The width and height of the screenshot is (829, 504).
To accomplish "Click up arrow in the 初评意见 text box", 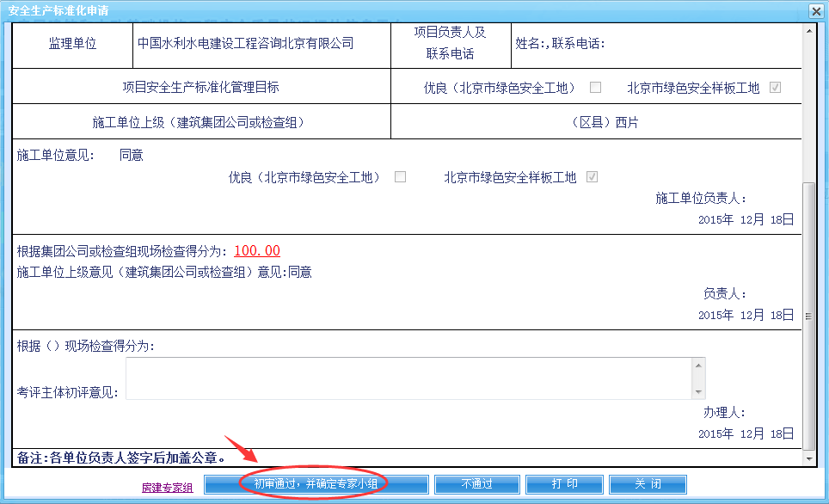I will pyautogui.click(x=698, y=365).
